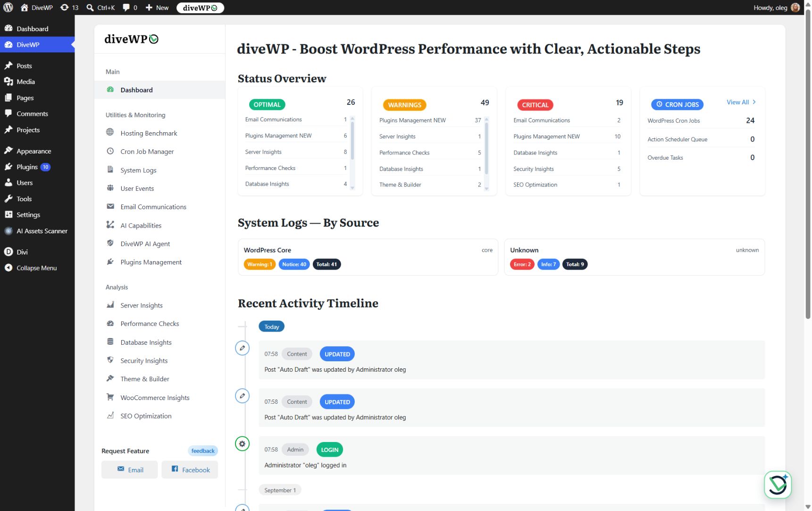Click the "Notice: 40" badge under WordPress Core
This screenshot has width=812, height=511.
tap(294, 264)
